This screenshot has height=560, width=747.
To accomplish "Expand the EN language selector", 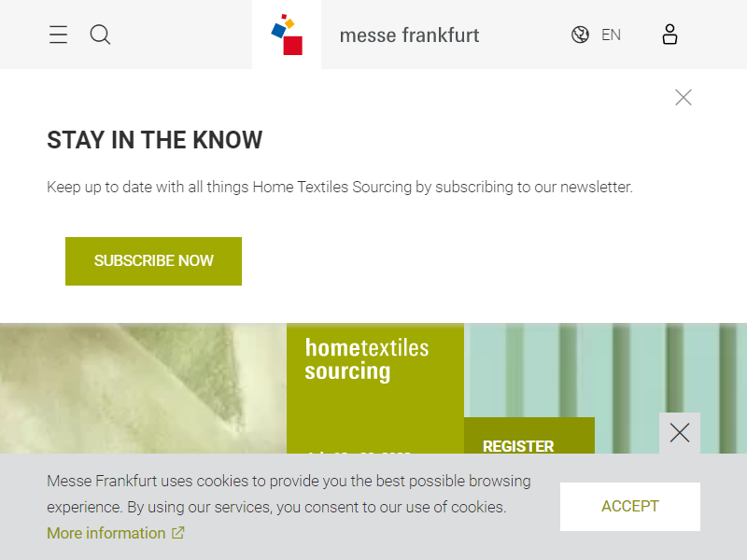I will (611, 35).
